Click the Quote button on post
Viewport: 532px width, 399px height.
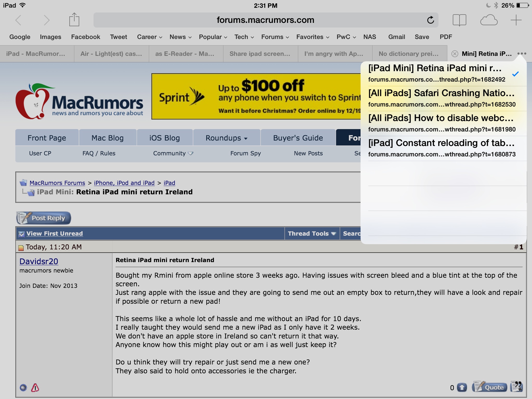coord(489,387)
